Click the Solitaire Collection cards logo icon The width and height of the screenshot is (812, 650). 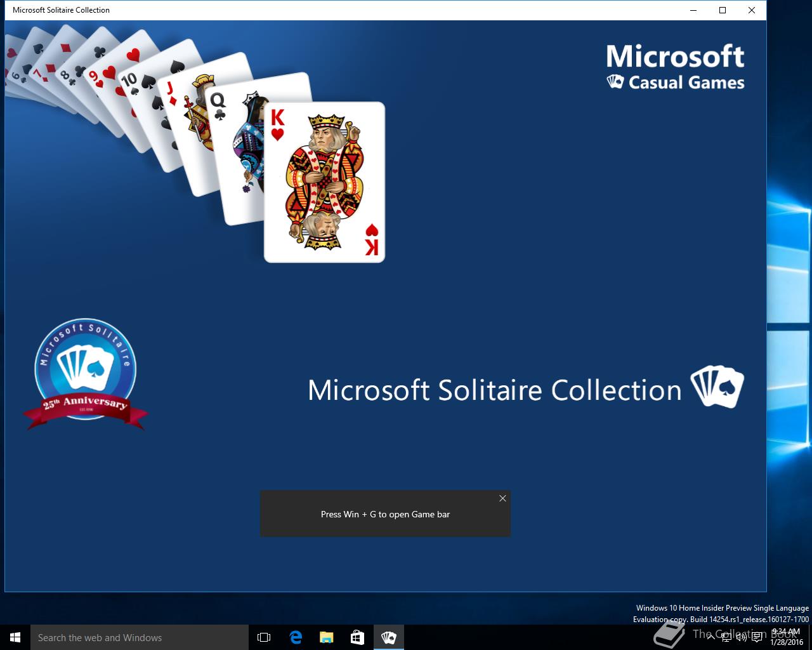click(x=717, y=387)
